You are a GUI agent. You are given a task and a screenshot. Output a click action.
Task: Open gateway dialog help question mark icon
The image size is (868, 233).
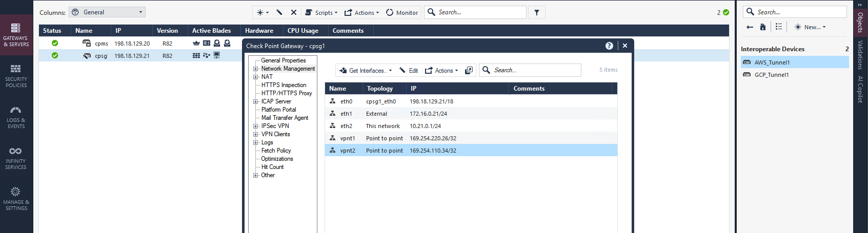609,46
